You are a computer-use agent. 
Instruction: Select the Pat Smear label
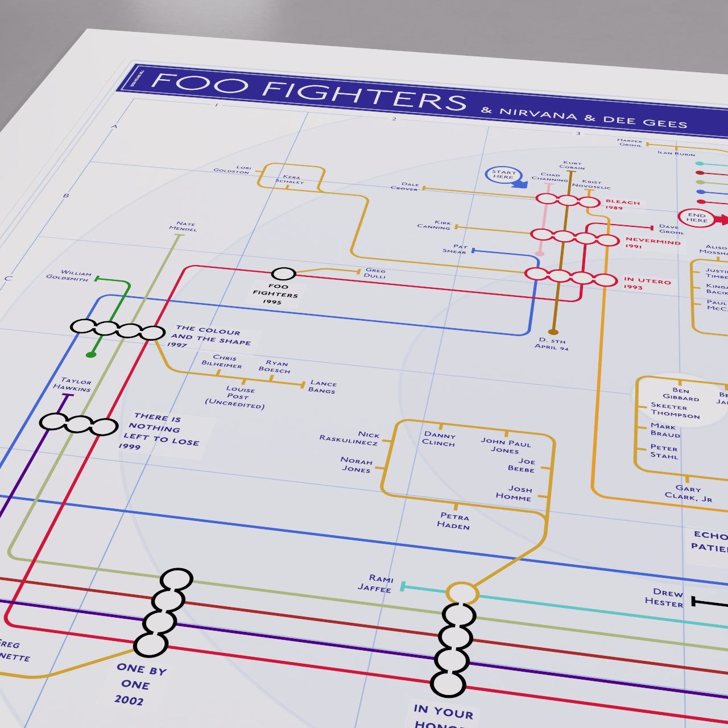coord(456,249)
